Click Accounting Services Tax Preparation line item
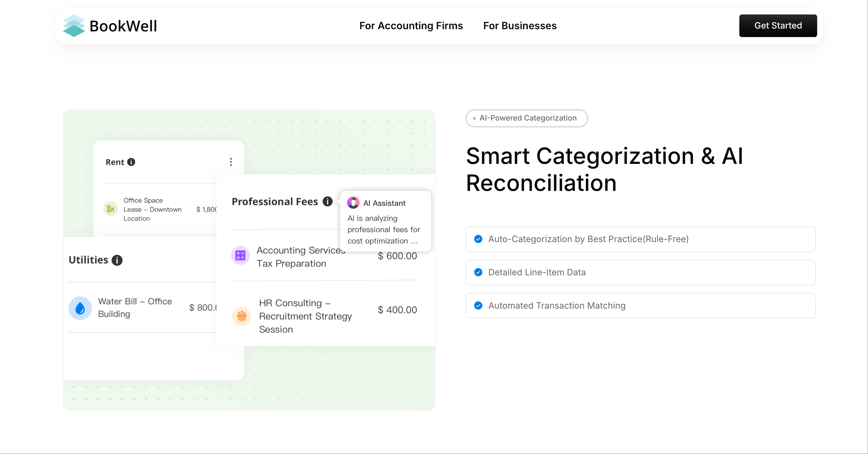 301,257
